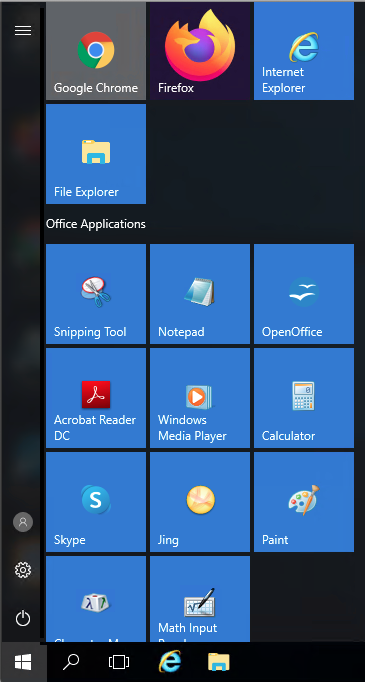This screenshot has height=682, width=365.
Task: Open the Google Chrome tile
Action: 96,51
